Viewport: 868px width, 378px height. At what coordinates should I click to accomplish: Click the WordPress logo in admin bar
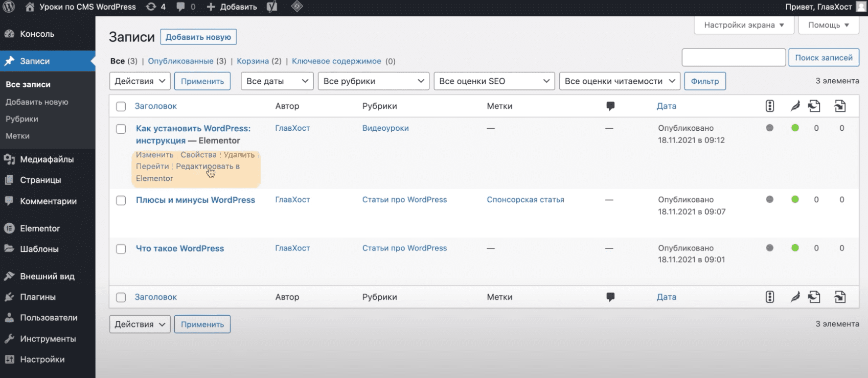pos(9,7)
